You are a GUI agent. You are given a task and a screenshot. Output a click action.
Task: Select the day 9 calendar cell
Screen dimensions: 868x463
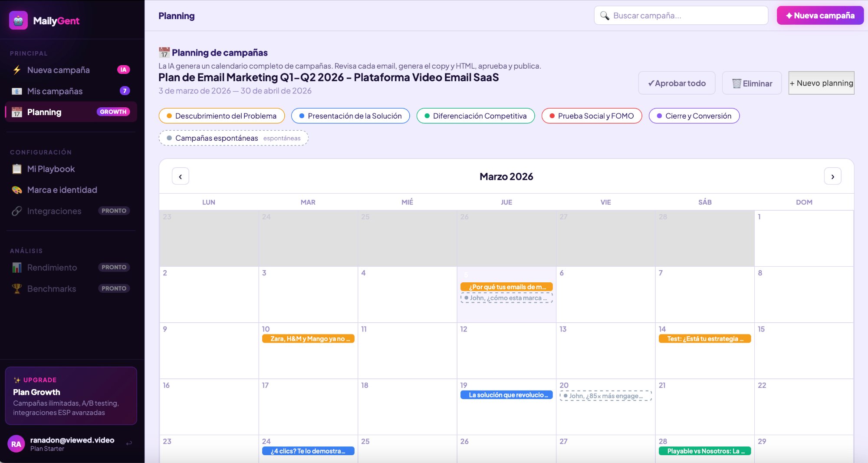(x=209, y=351)
